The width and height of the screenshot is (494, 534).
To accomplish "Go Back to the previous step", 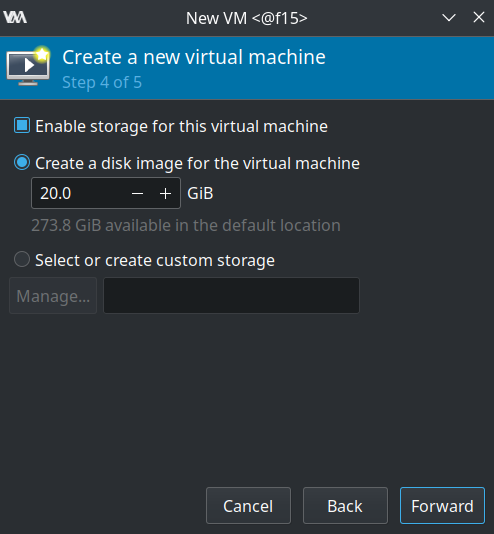I will coord(345,506).
